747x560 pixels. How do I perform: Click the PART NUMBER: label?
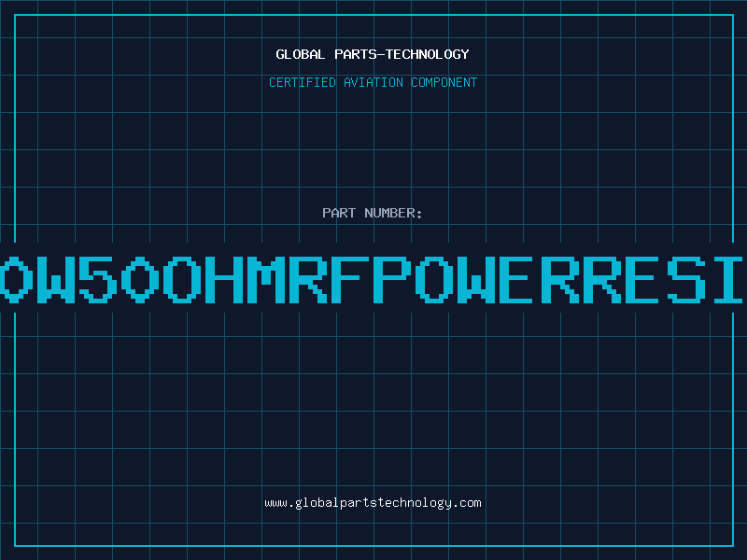[x=373, y=213]
